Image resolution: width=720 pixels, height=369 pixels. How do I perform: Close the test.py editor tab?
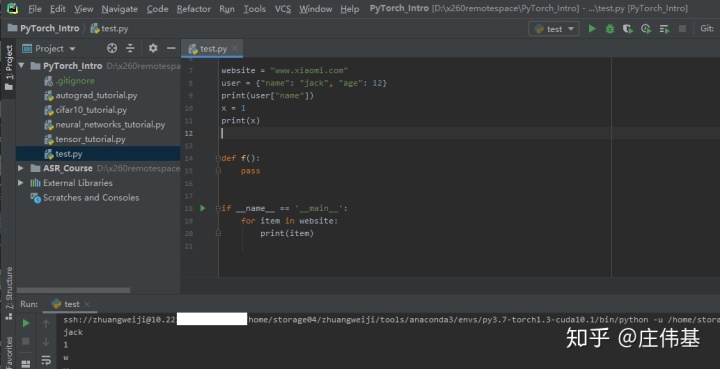pos(235,48)
